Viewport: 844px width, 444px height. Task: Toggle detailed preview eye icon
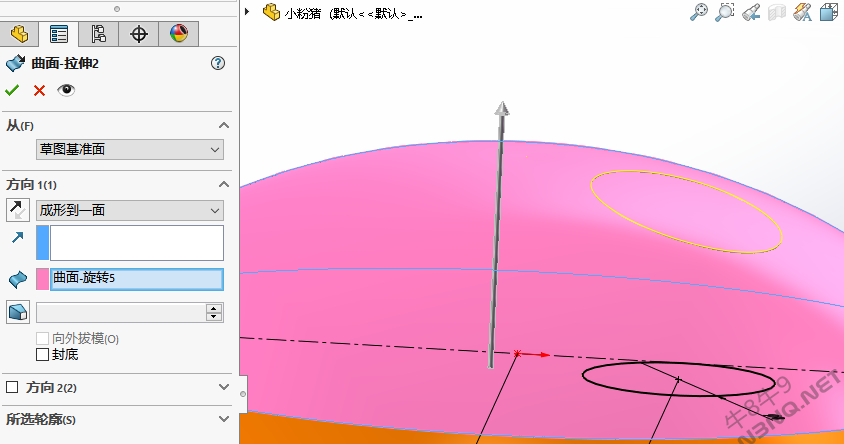pos(66,90)
